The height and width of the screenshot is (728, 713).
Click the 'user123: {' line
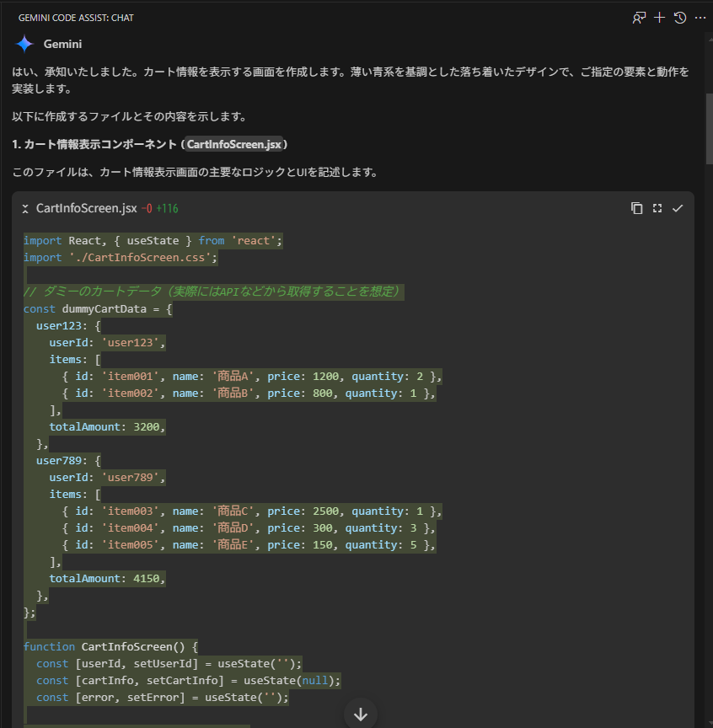68,325
